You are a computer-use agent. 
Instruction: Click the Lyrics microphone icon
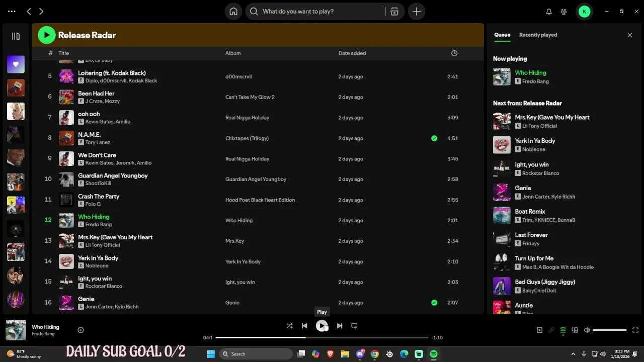tap(551, 330)
